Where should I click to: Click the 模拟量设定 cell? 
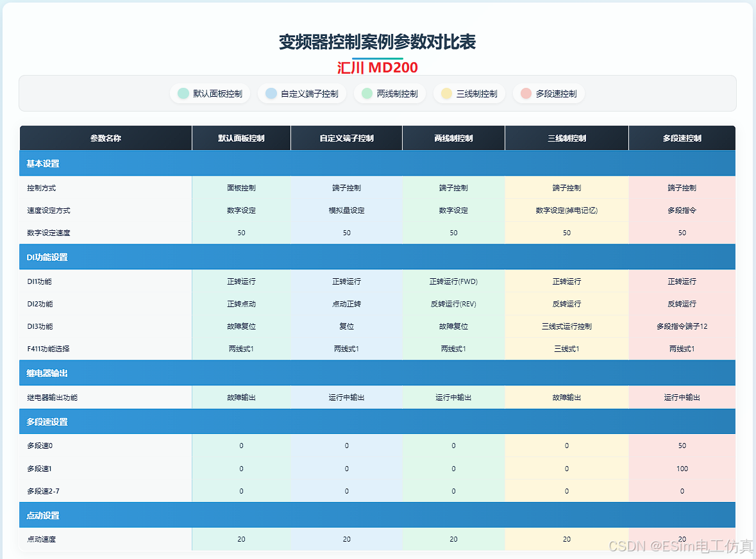coord(347,211)
